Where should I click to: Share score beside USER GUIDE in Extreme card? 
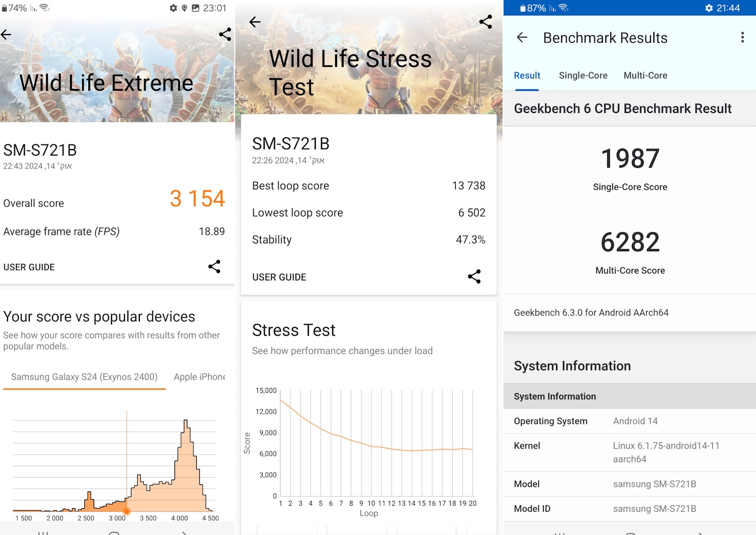click(x=214, y=267)
